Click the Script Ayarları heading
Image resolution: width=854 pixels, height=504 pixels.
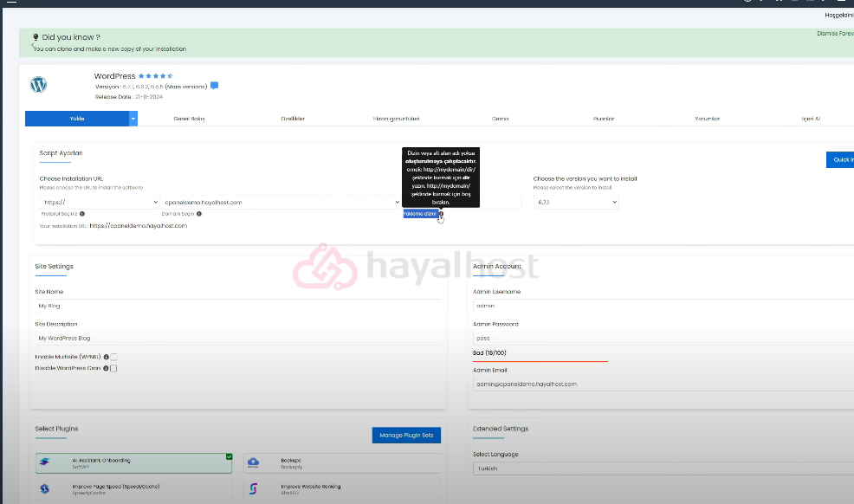(x=61, y=153)
